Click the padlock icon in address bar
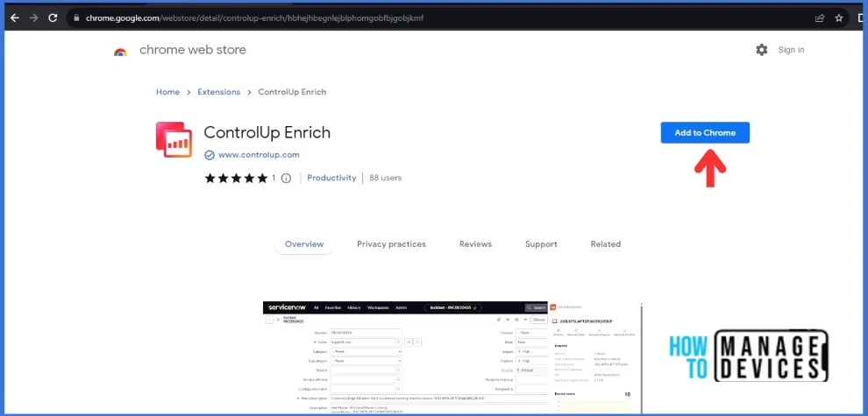 point(77,18)
